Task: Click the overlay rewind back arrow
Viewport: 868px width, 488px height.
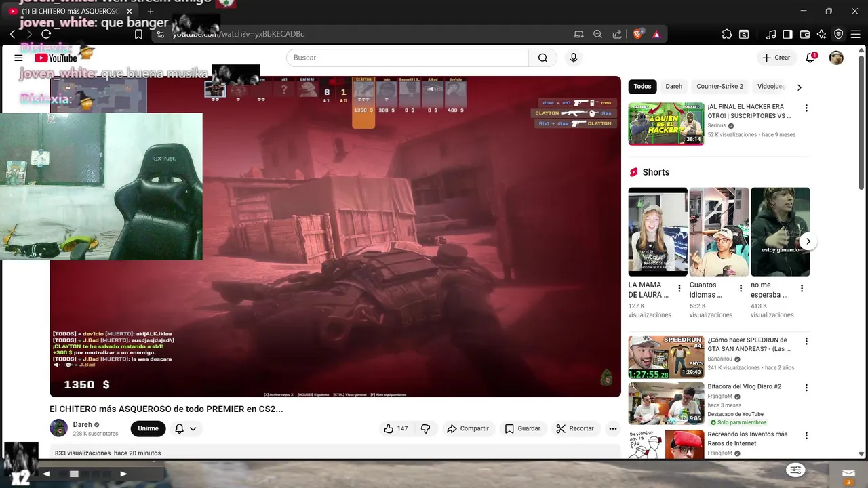Action: tap(46, 474)
